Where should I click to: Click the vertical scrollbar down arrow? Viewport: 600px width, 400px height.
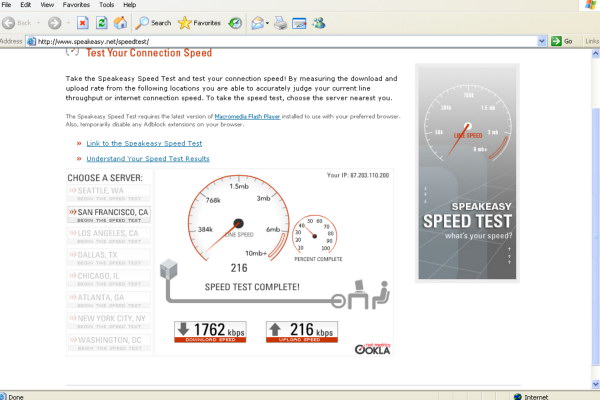595,384
